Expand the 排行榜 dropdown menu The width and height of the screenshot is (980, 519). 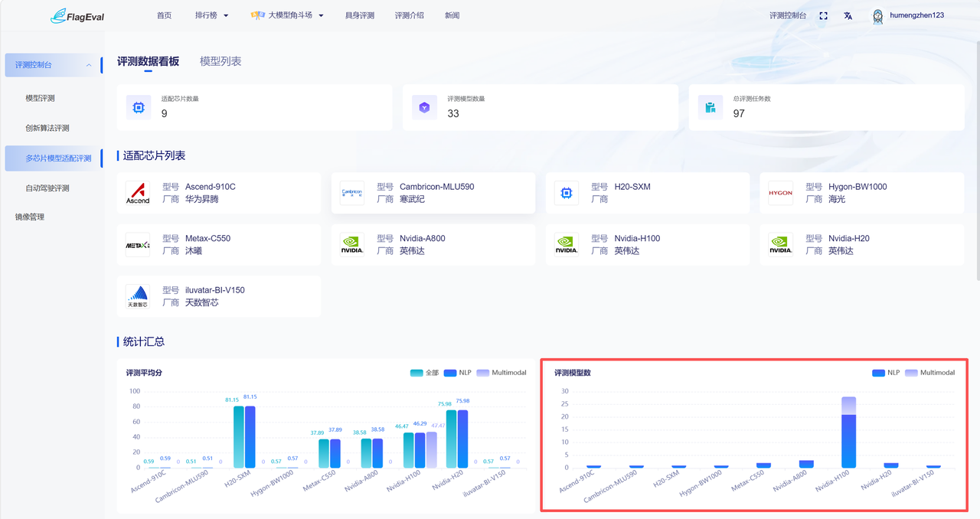point(212,15)
